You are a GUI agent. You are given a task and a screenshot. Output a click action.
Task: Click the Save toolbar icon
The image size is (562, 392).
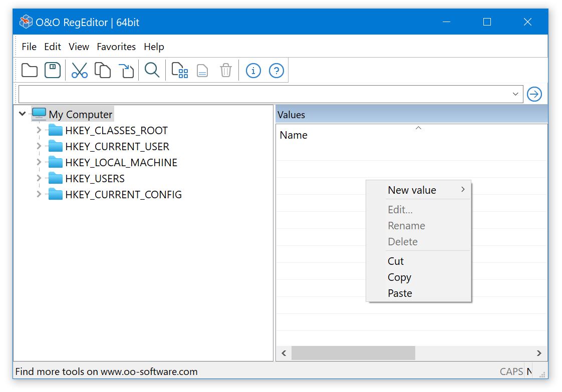coord(53,70)
